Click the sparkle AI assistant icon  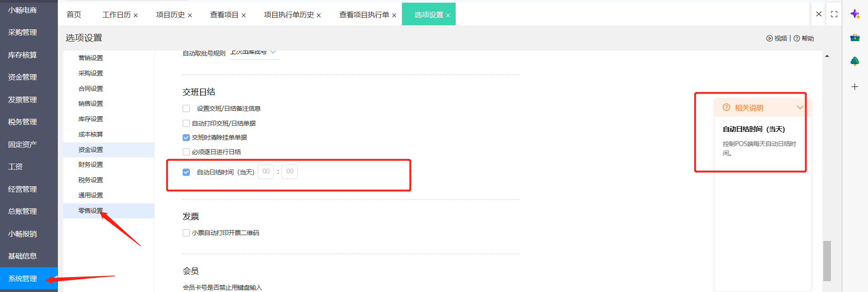pos(854,14)
